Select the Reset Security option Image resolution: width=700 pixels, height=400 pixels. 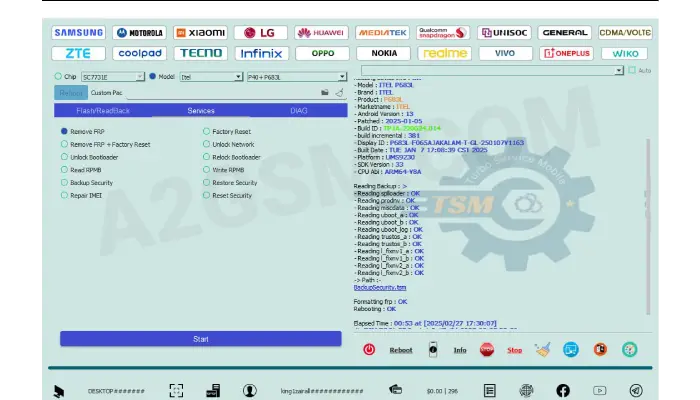pyautogui.click(x=206, y=195)
